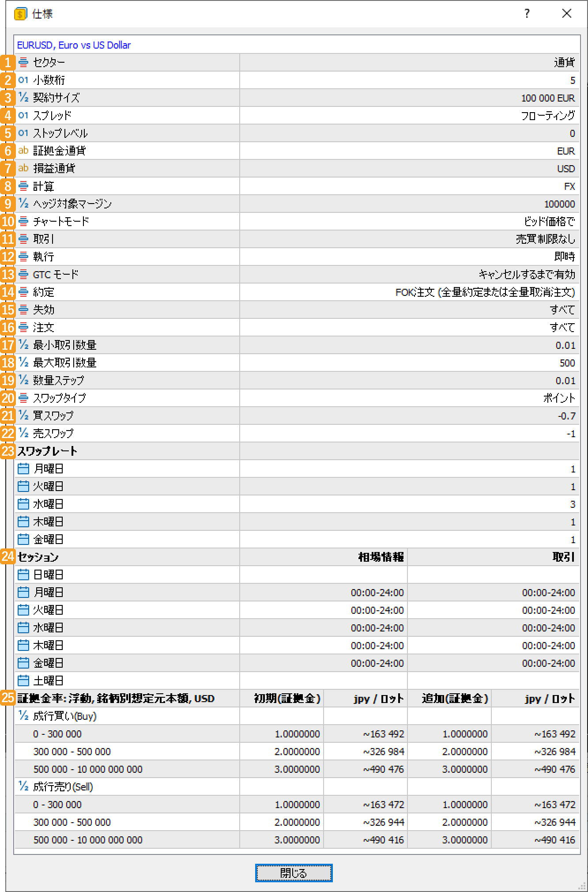Select the 取引 row label near 売買制限なし
The width and height of the screenshot is (588, 892).
44,239
